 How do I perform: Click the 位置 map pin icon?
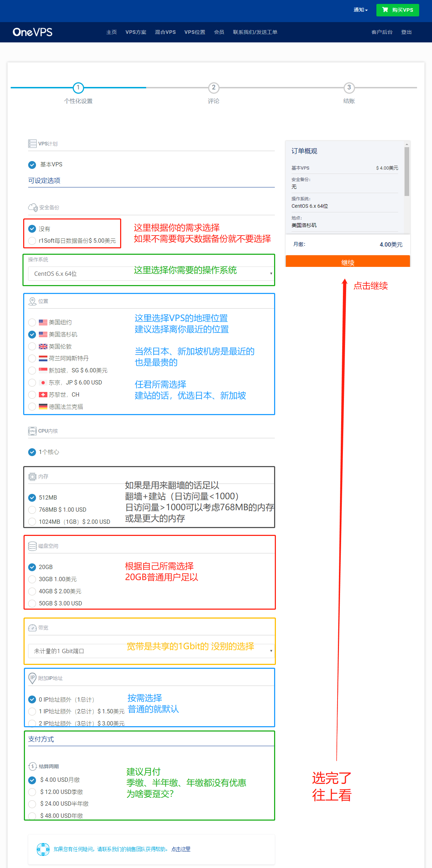click(32, 301)
